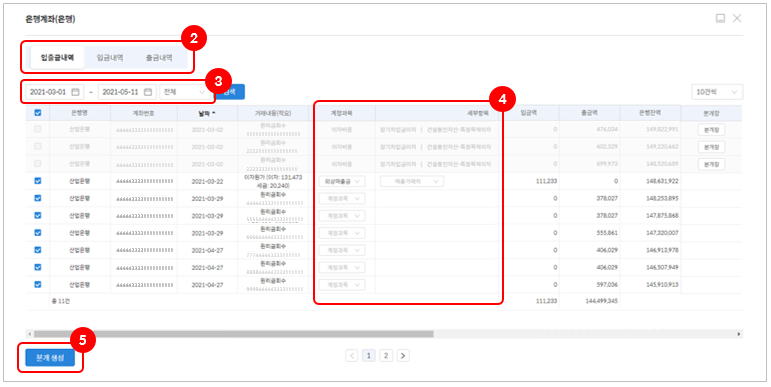This screenshot has width=771, height=387.
Task: Click the maximize window icon of 은행계좌 dialog
Action: (x=720, y=19)
